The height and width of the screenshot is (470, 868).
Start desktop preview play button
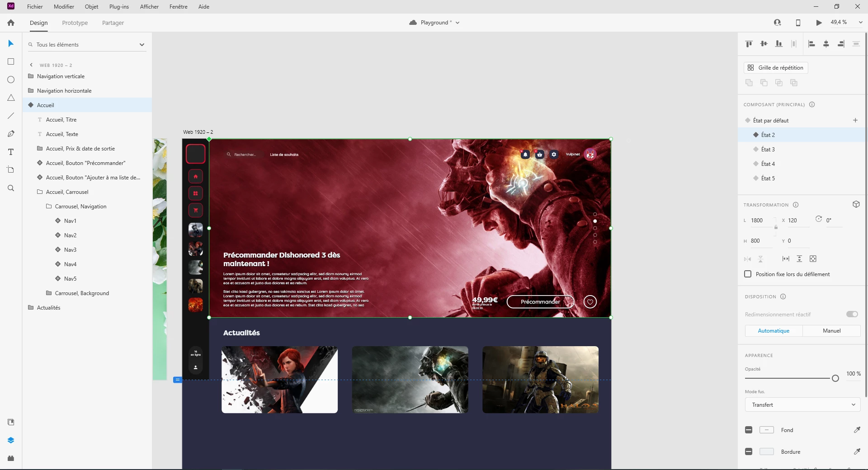point(819,23)
